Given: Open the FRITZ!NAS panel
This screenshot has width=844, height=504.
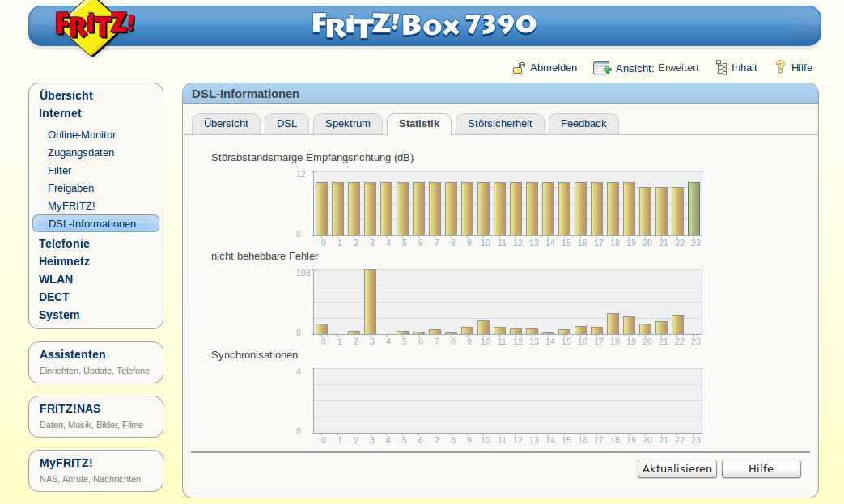Looking at the screenshot, I should coord(95,417).
